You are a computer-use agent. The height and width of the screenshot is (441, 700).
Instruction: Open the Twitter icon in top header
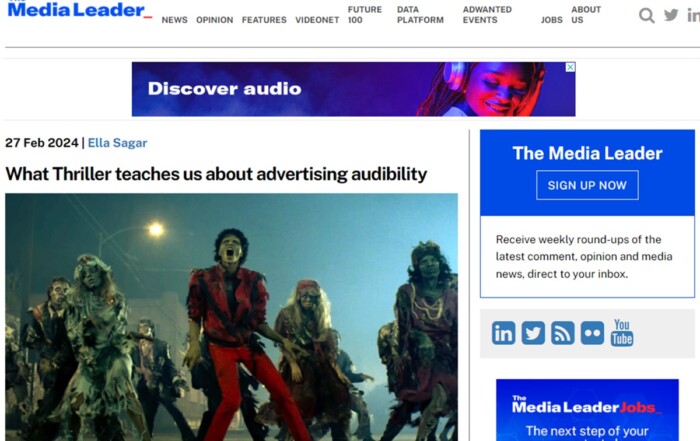671,15
